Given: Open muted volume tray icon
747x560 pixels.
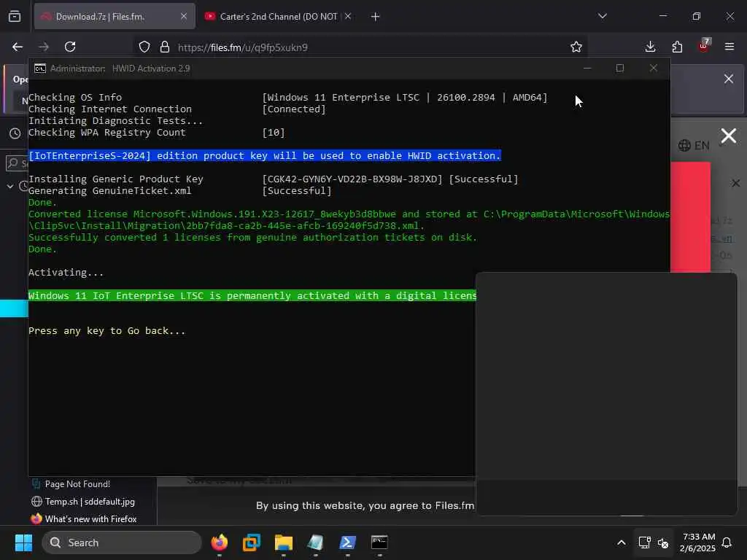Looking at the screenshot, I should point(663,542).
